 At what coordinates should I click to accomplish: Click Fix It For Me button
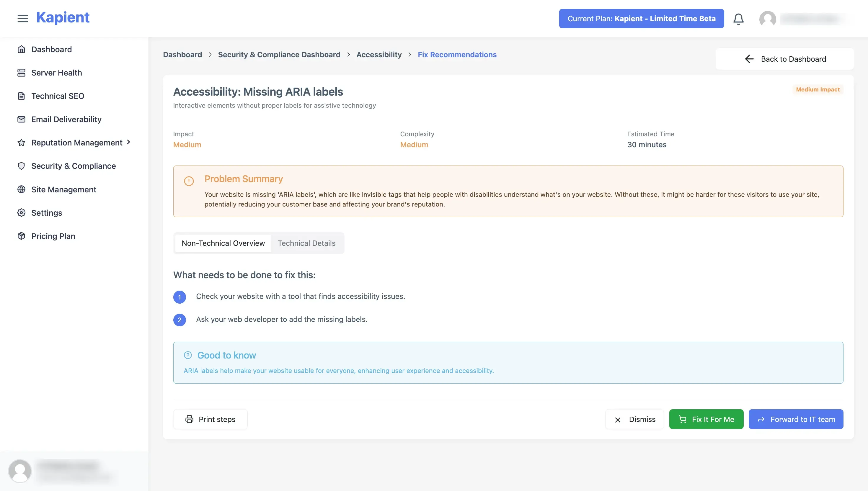click(706, 419)
